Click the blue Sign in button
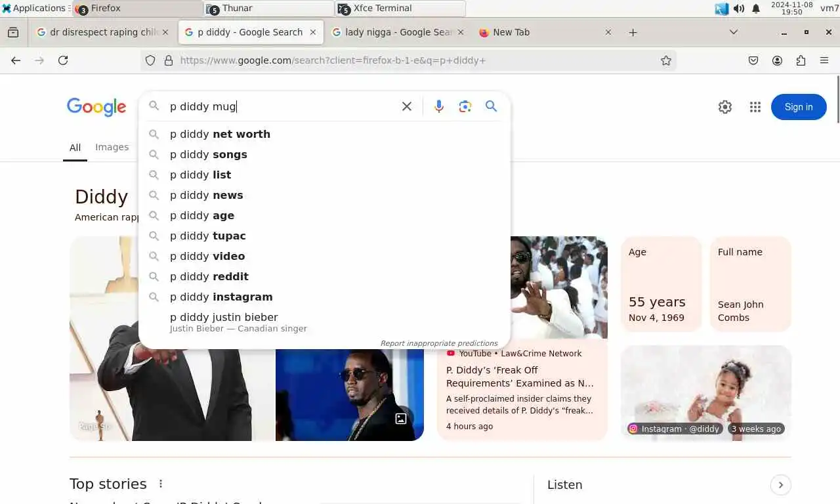This screenshot has width=840, height=504. pos(799,107)
